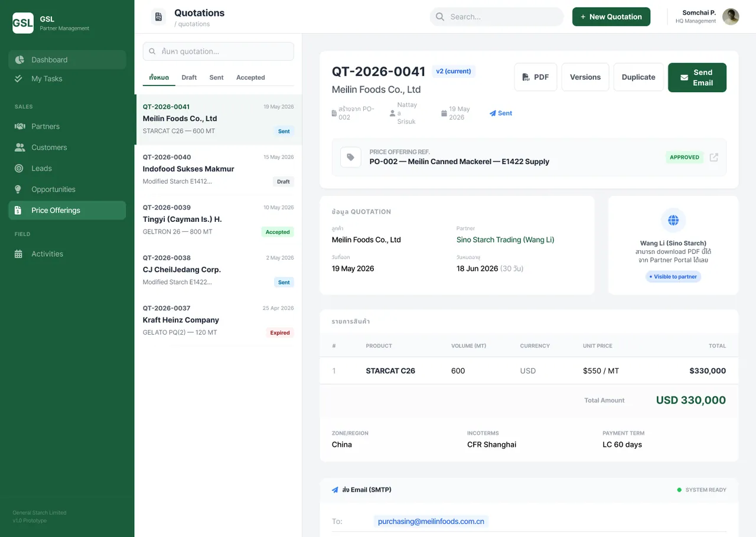Viewport: 756px width, 537px height.
Task: Click the price tag icon beside PO-002
Action: coord(351,157)
